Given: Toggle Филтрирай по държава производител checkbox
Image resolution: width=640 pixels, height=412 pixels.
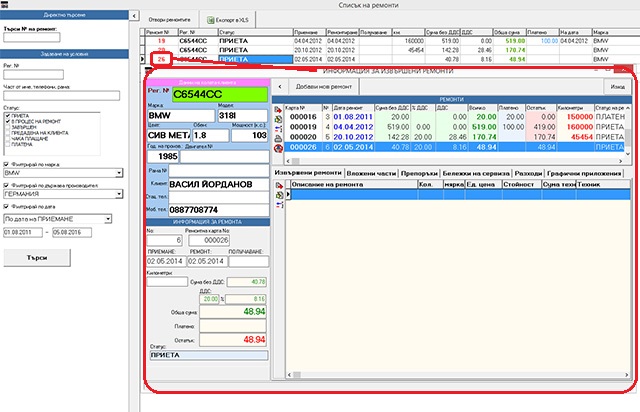Looking at the screenshot, I should tap(6, 185).
